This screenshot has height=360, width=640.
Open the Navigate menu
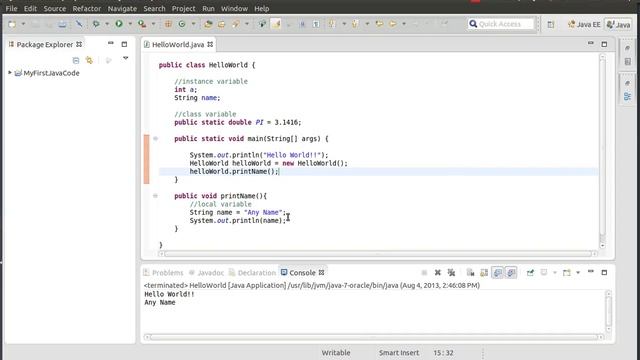click(x=122, y=8)
